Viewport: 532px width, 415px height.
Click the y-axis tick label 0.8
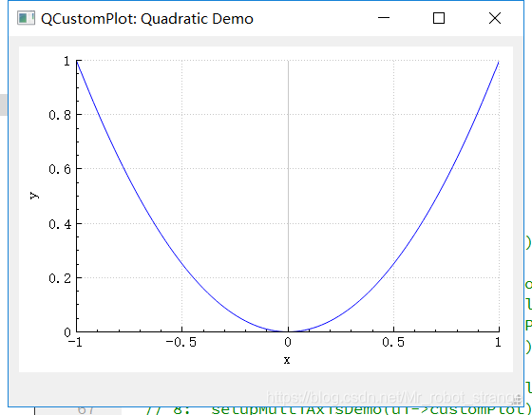[60, 115]
